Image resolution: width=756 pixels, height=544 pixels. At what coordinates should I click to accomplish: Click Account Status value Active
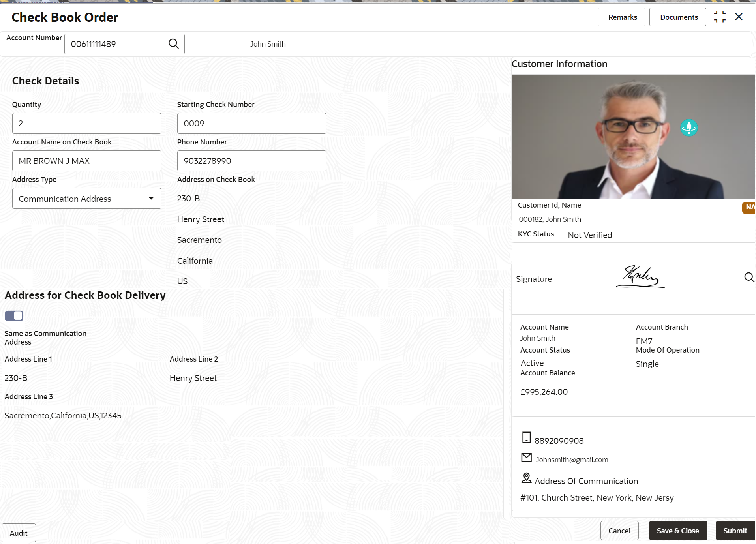pyautogui.click(x=532, y=363)
